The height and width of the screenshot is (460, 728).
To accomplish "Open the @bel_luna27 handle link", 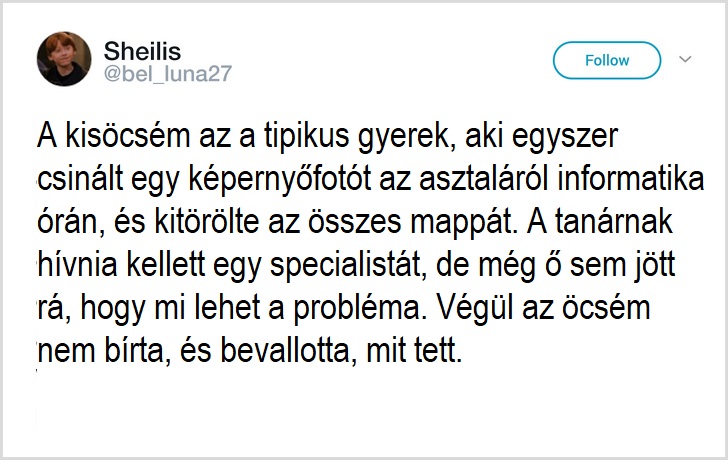I will [168, 74].
